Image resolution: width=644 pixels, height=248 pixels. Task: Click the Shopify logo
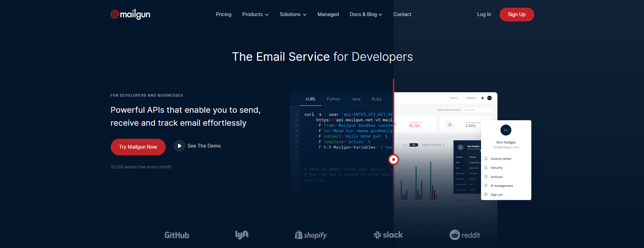[311, 235]
